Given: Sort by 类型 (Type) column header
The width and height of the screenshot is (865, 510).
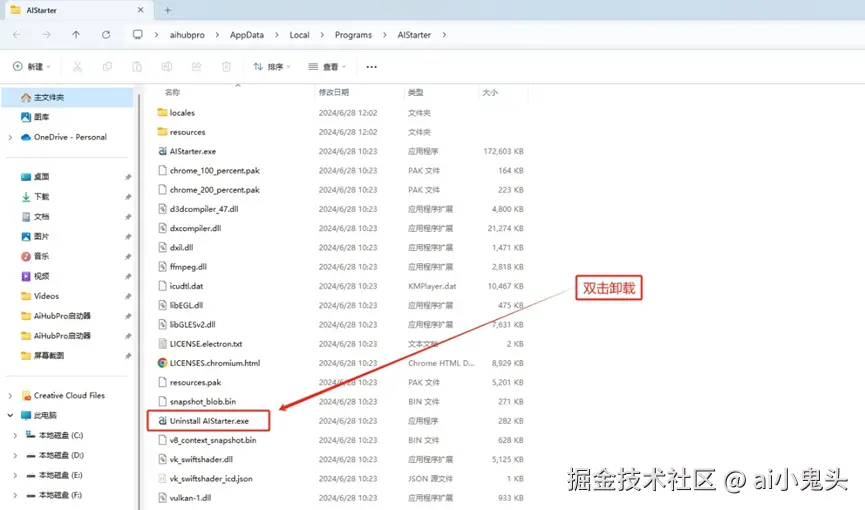Looking at the screenshot, I should point(415,92).
